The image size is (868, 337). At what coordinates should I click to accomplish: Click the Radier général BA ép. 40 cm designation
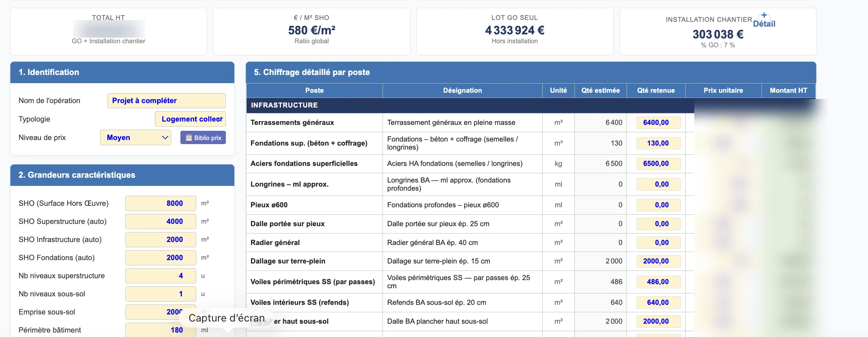pyautogui.click(x=433, y=243)
